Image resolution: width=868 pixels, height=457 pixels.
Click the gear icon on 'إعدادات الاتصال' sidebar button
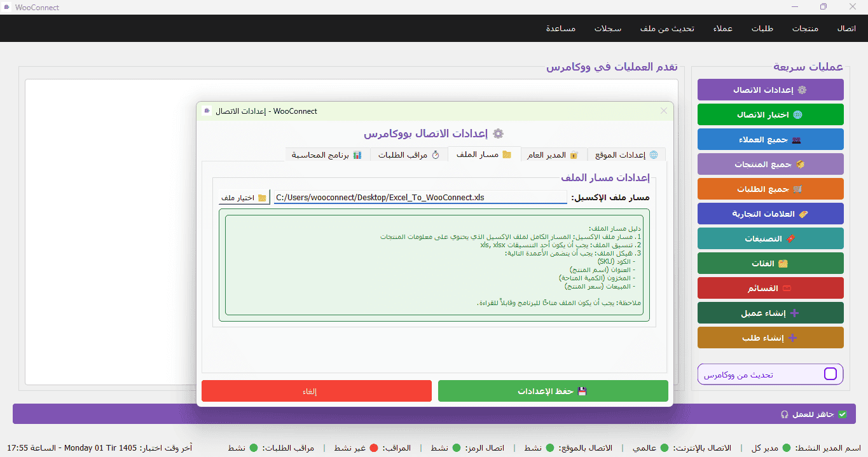[802, 90]
